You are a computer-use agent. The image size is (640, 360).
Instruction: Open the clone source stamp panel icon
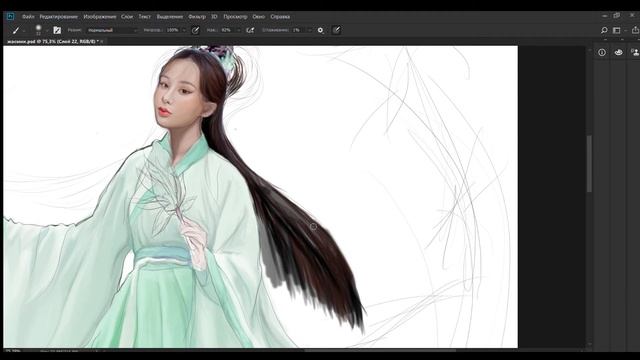coord(635,52)
